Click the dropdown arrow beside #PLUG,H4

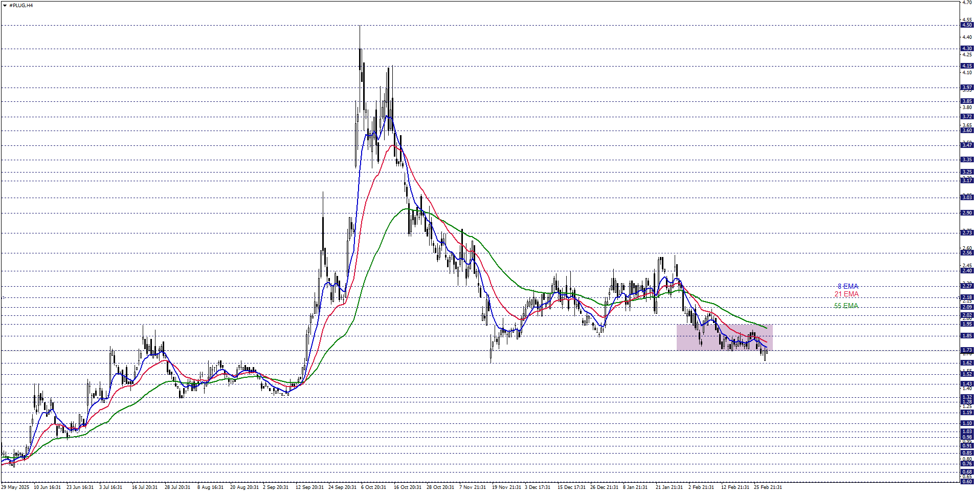[x=5, y=6]
